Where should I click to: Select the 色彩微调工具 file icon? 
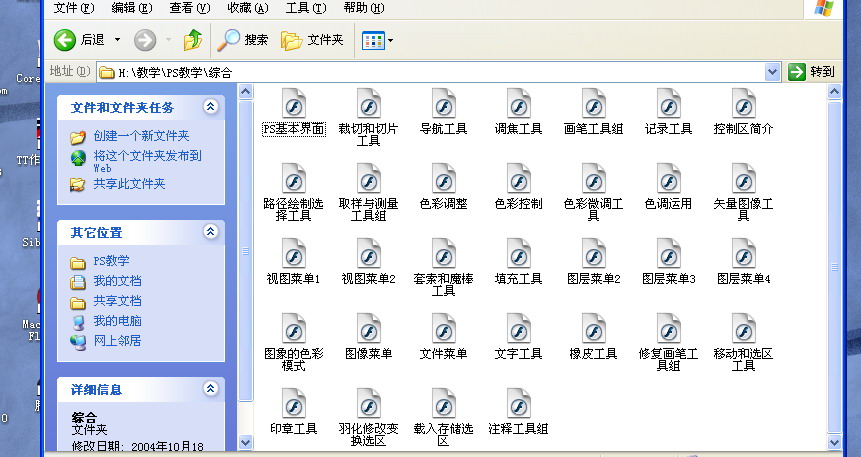point(594,179)
